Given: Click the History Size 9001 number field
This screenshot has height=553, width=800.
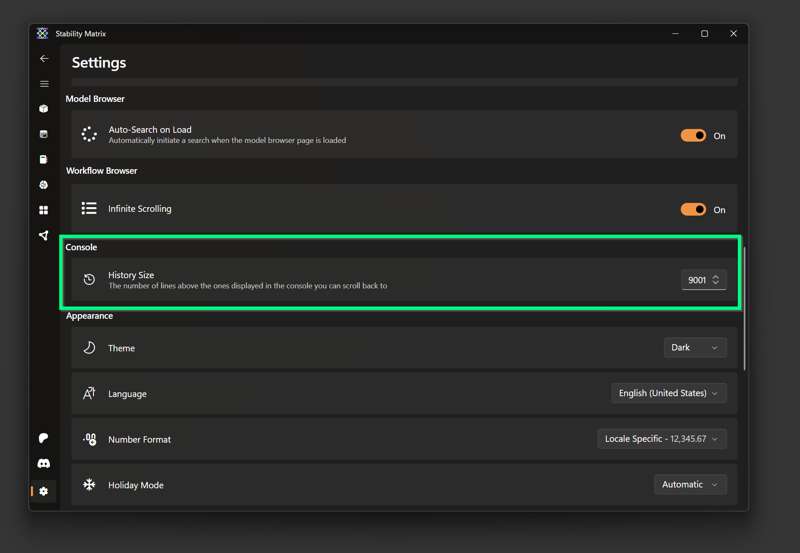Looking at the screenshot, I should [x=697, y=280].
